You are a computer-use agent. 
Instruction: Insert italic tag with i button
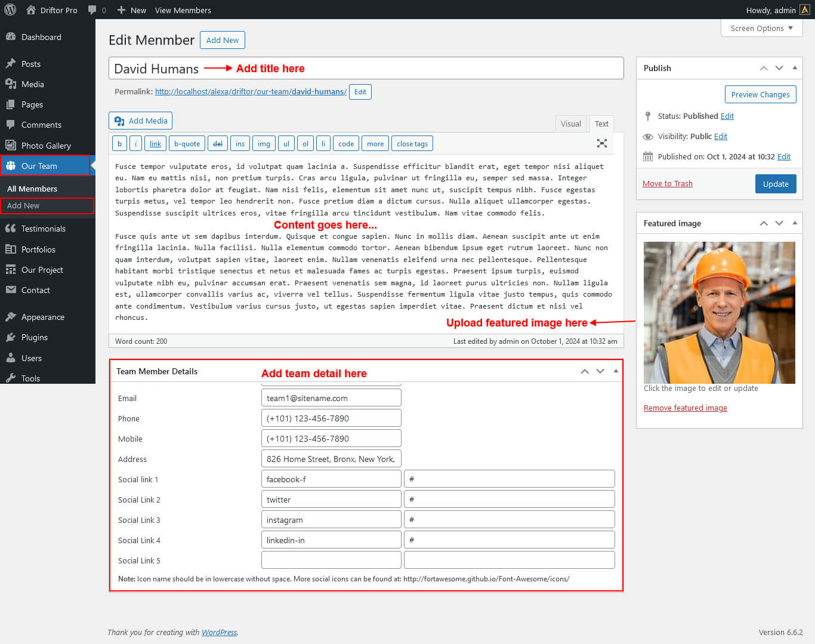tap(135, 144)
